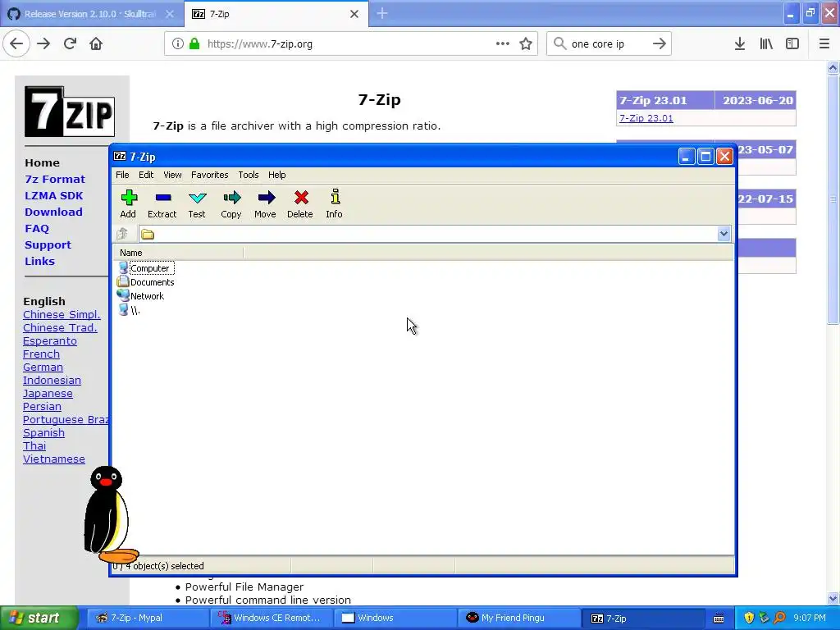Image resolution: width=840 pixels, height=630 pixels.
Task: Click the Links sidebar link
Action: click(x=39, y=261)
